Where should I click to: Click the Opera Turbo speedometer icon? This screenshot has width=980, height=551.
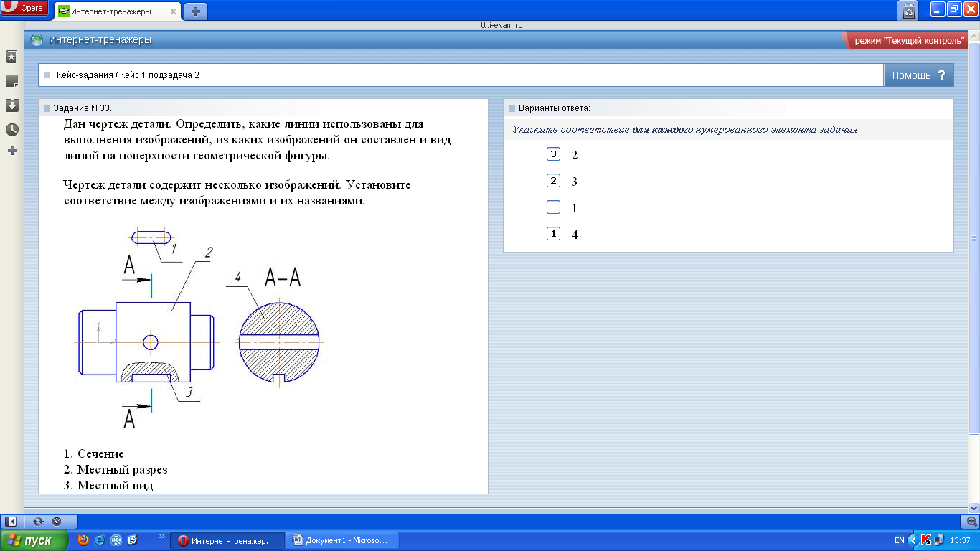click(x=57, y=522)
